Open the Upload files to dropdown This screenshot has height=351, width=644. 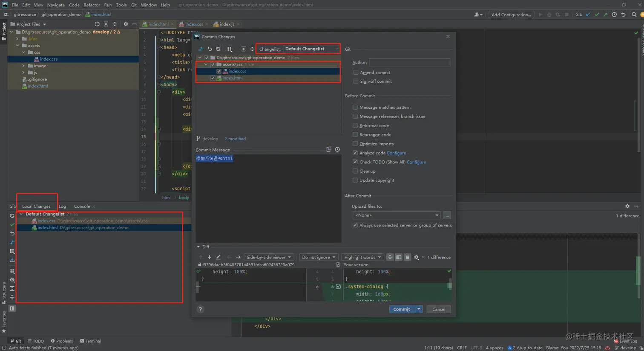click(x=397, y=215)
